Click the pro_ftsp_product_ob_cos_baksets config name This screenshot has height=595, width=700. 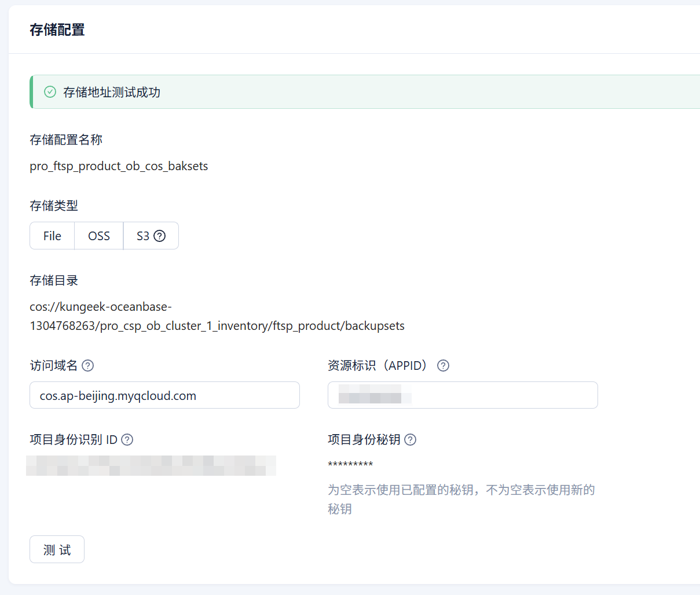[119, 166]
